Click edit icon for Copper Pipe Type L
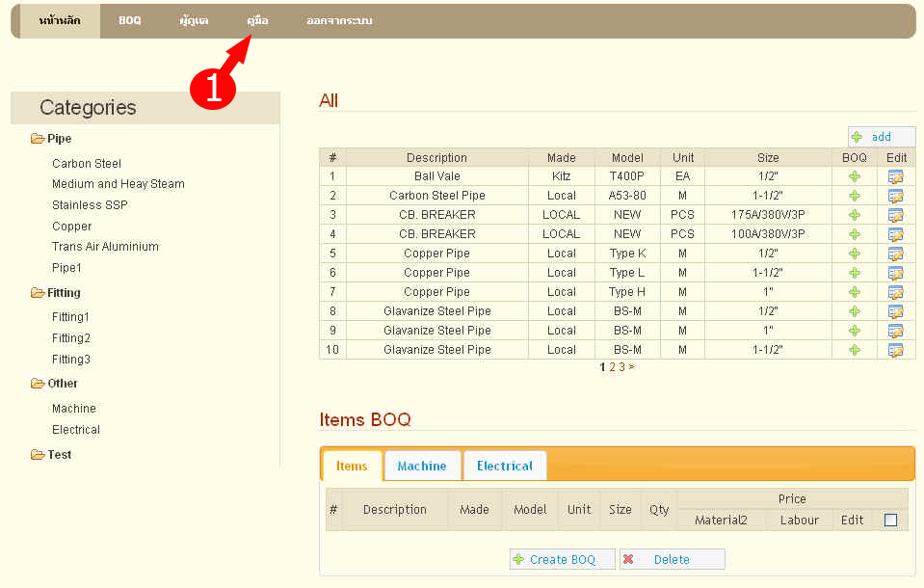Image resolution: width=924 pixels, height=588 pixels. 895,273
